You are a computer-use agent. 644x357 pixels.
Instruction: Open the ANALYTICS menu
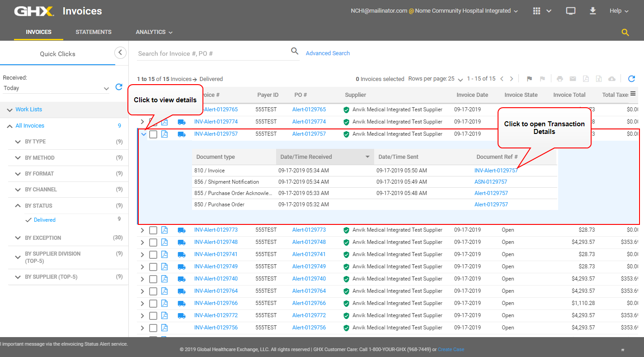[x=154, y=32]
